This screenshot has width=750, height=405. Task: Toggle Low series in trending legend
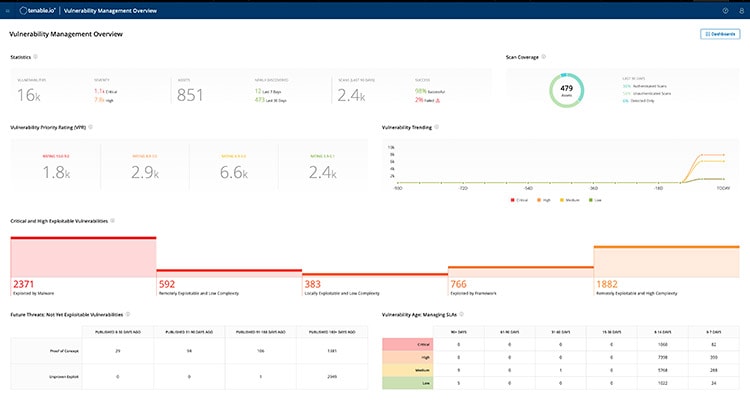tap(596, 200)
